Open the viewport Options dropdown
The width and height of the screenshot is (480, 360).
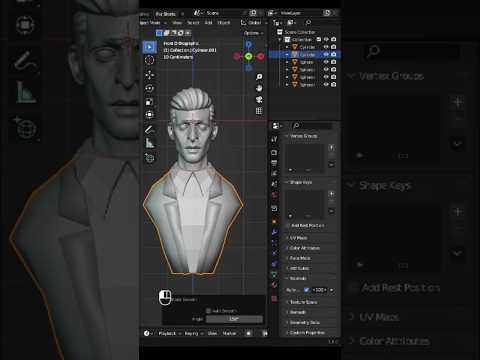click(x=254, y=33)
